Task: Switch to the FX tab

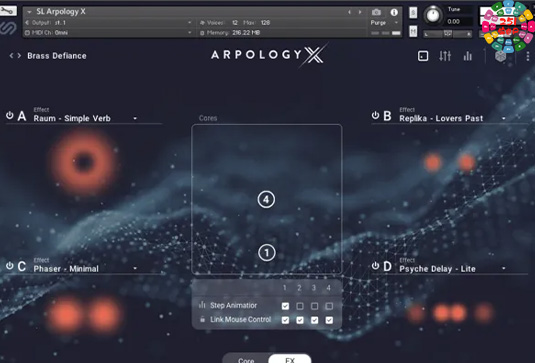Action: click(290, 360)
